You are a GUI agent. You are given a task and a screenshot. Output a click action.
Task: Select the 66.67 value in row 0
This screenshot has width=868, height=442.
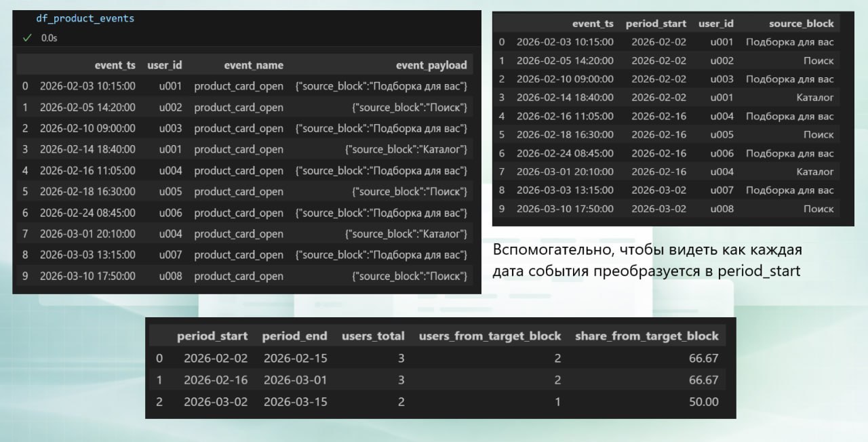tap(703, 358)
